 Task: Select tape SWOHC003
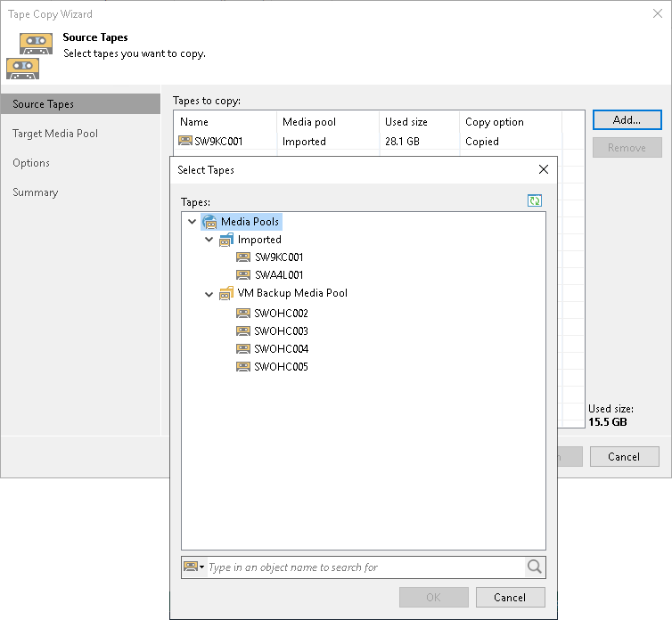point(281,330)
